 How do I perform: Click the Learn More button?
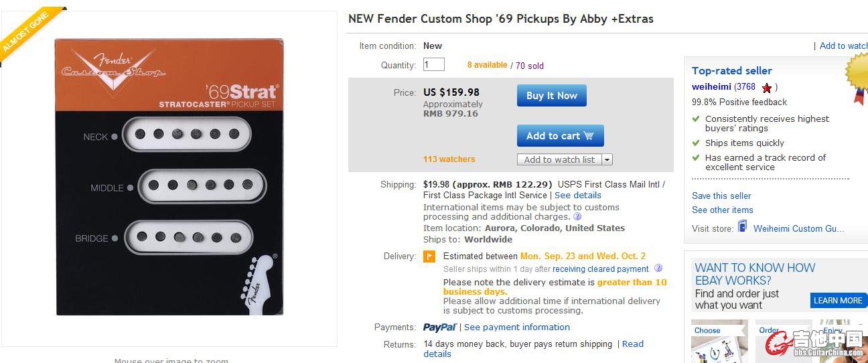click(838, 301)
